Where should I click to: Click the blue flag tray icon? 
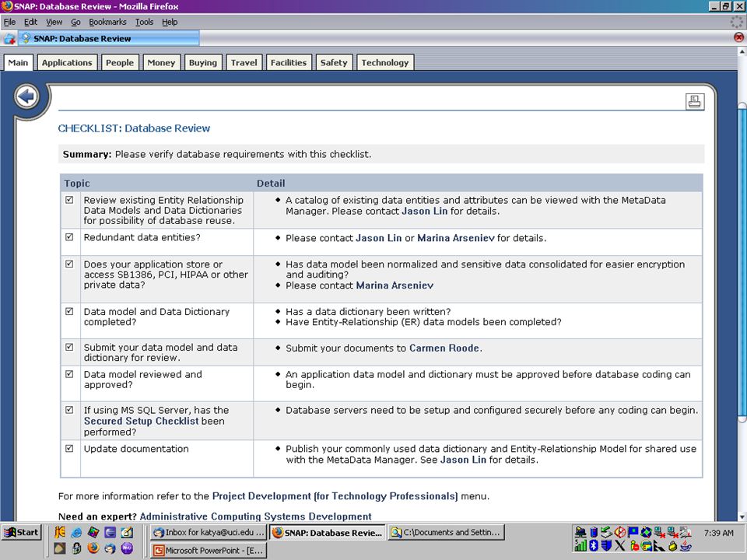(633, 532)
